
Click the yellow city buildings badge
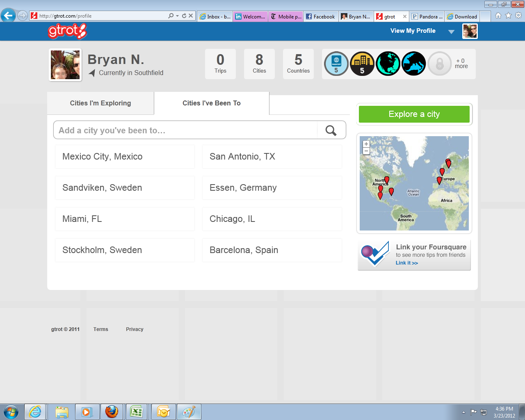[362, 64]
